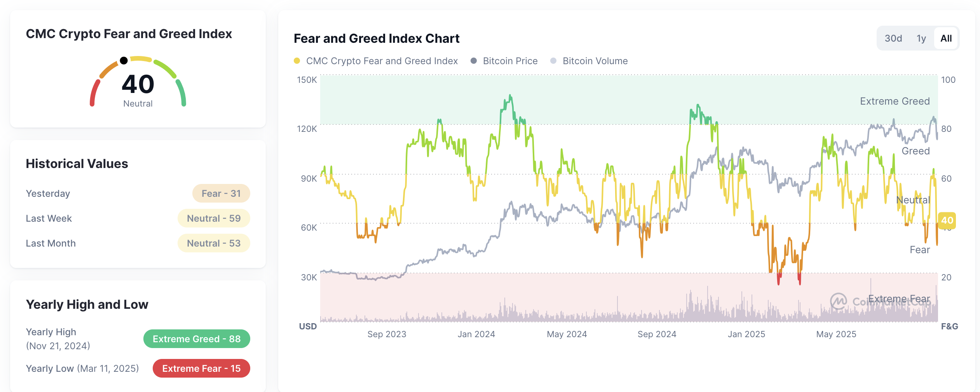The image size is (980, 392).
Task: Click the Yearly High and Low heading
Action: tap(87, 304)
